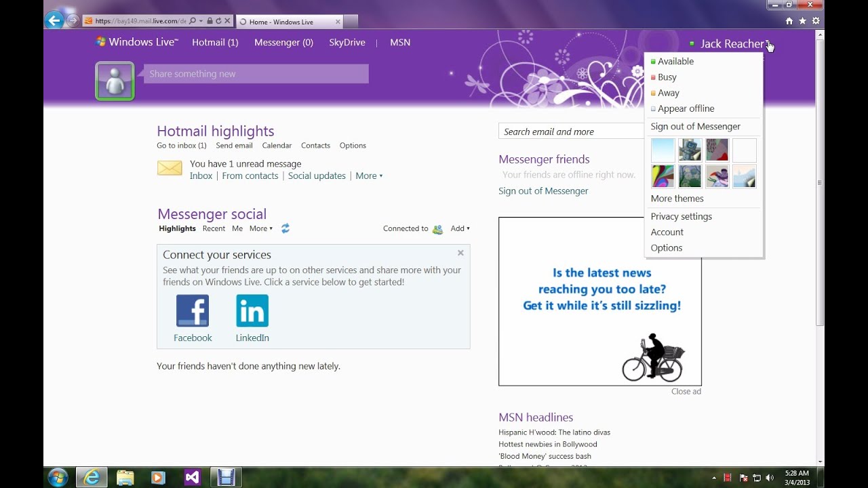Screen dimensions: 868x488
Task: Open Hotmail (1) in the header
Action: 215,42
